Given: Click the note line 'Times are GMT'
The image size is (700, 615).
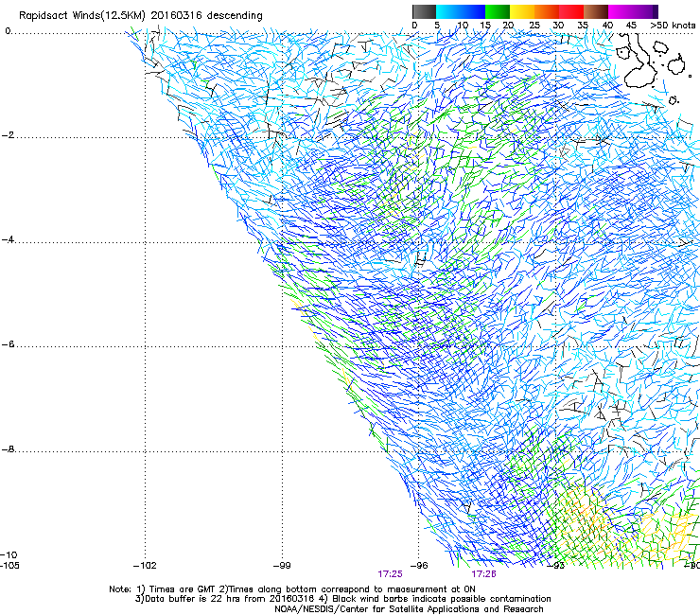Looking at the screenshot, I should point(183,589).
